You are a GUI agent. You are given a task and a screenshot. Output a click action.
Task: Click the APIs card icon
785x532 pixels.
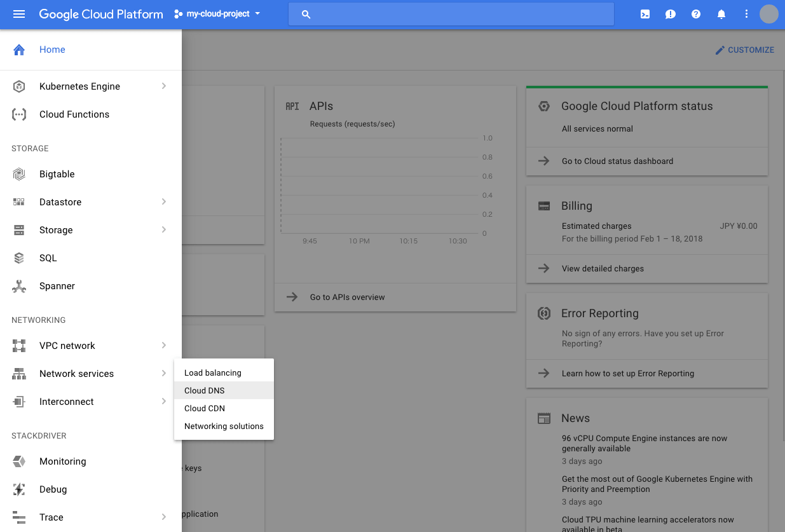pos(292,106)
